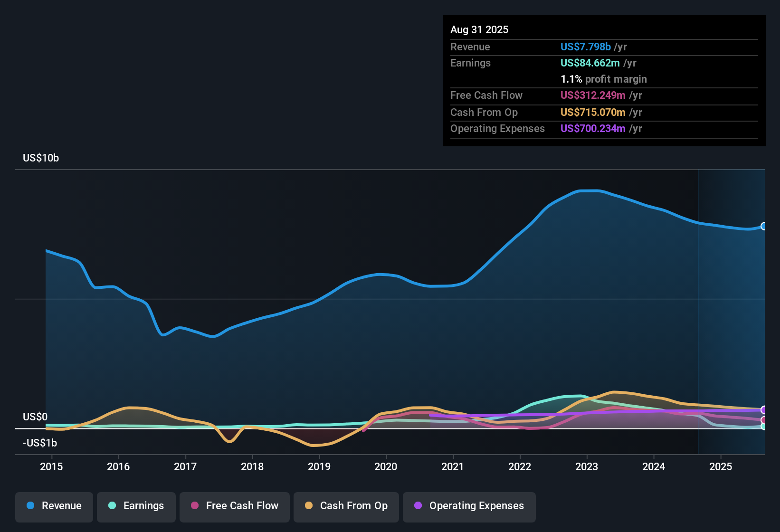Click the orange Cash From Op legend dot
The height and width of the screenshot is (532, 780).
click(x=309, y=506)
